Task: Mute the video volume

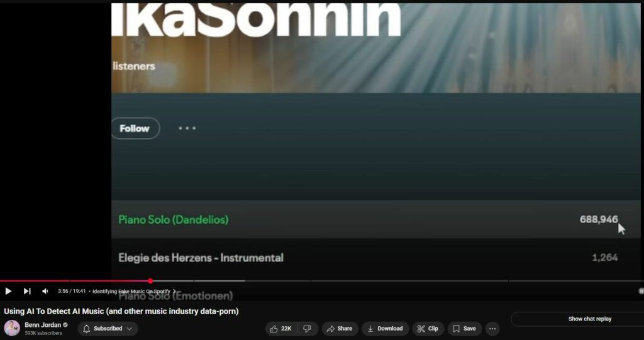Action: pyautogui.click(x=45, y=291)
